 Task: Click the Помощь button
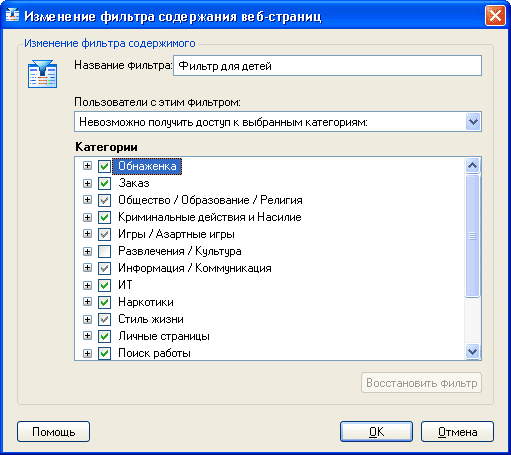[x=53, y=432]
